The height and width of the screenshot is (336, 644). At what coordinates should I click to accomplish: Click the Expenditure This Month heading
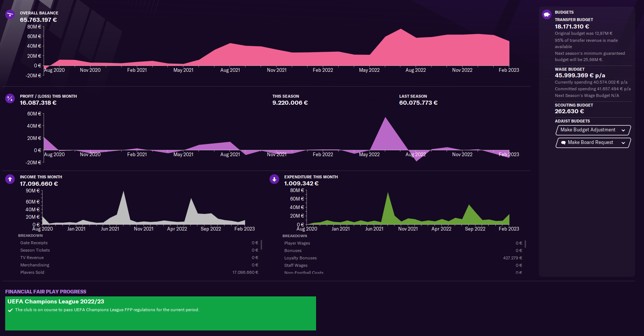311,177
